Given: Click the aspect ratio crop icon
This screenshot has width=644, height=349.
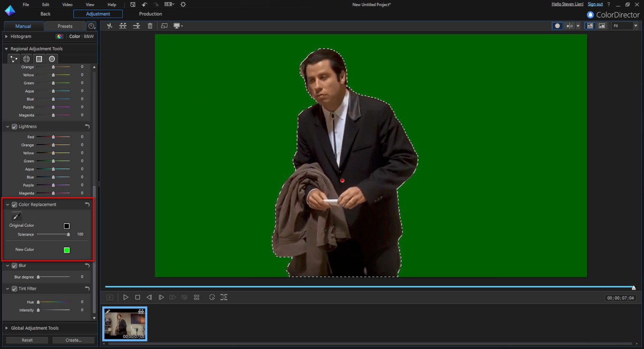Looking at the screenshot, I should point(164,26).
